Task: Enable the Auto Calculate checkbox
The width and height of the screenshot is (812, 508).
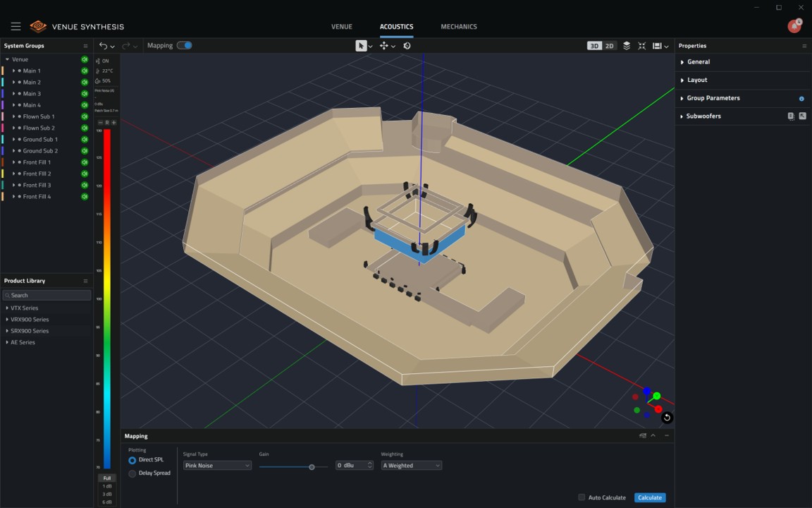Action: tap(582, 497)
